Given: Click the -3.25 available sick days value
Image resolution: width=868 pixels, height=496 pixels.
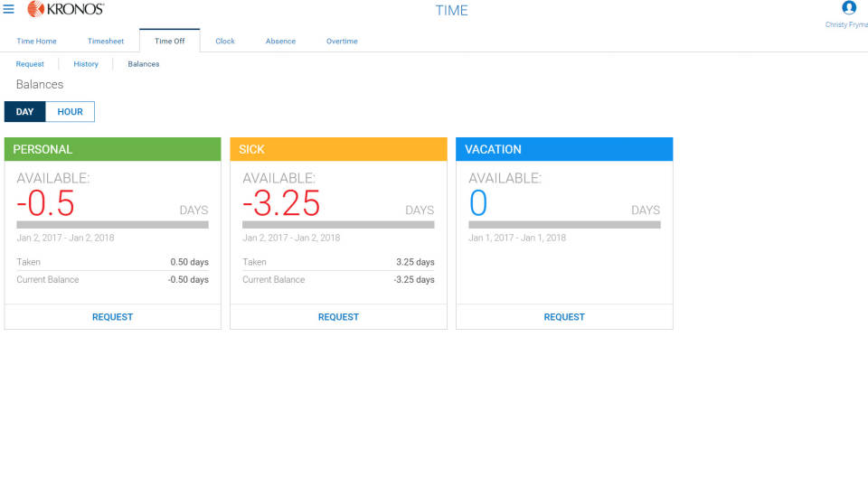Looking at the screenshot, I should (x=281, y=203).
